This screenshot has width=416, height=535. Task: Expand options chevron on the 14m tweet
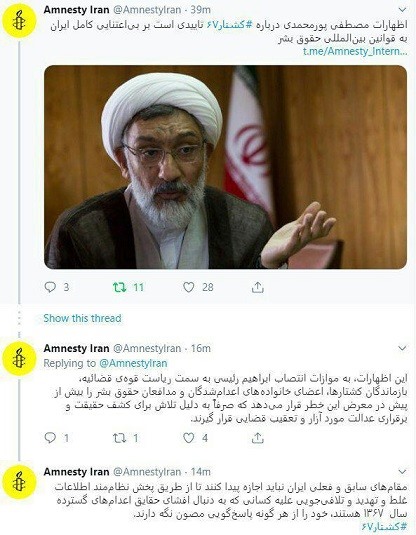(x=403, y=472)
